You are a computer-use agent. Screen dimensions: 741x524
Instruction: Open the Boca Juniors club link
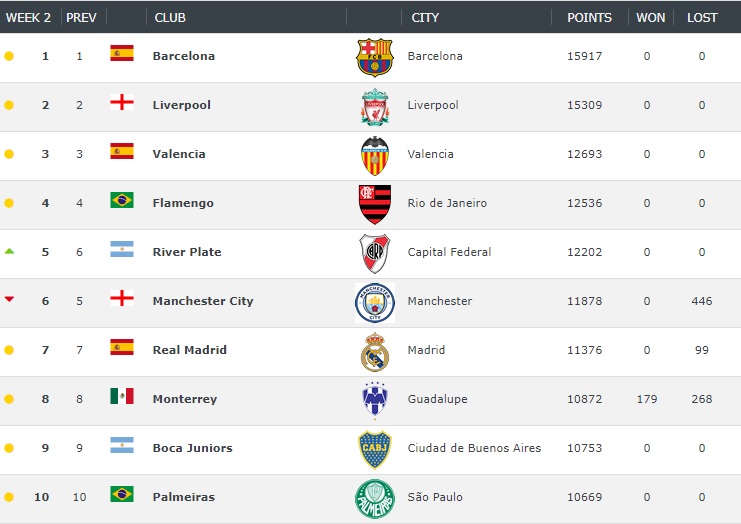[192, 448]
